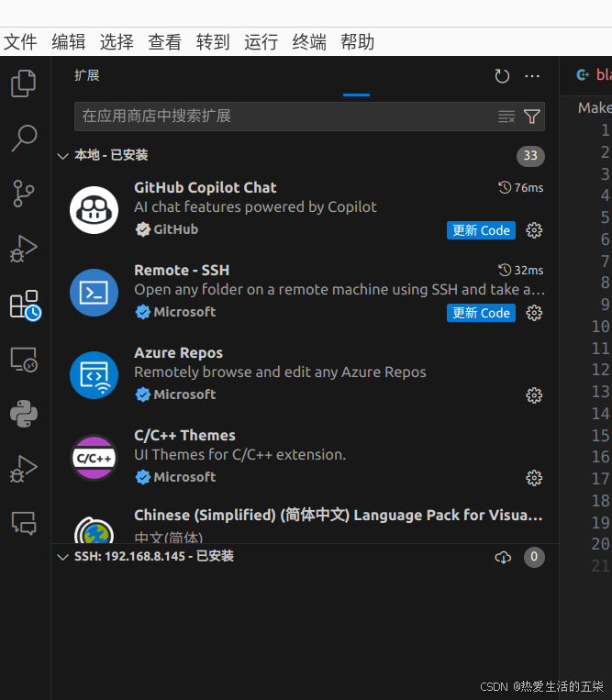Clear extensions search results
This screenshot has height=700, width=612.
point(506,117)
